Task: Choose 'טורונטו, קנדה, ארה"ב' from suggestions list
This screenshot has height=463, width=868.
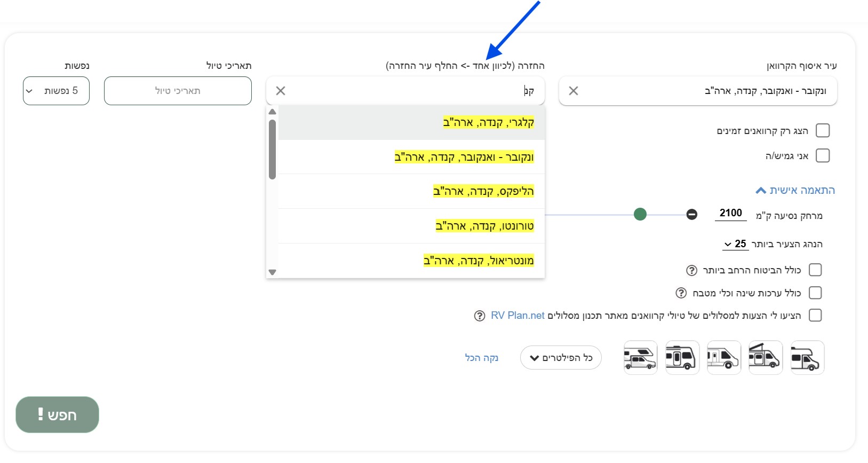Action: (484, 226)
